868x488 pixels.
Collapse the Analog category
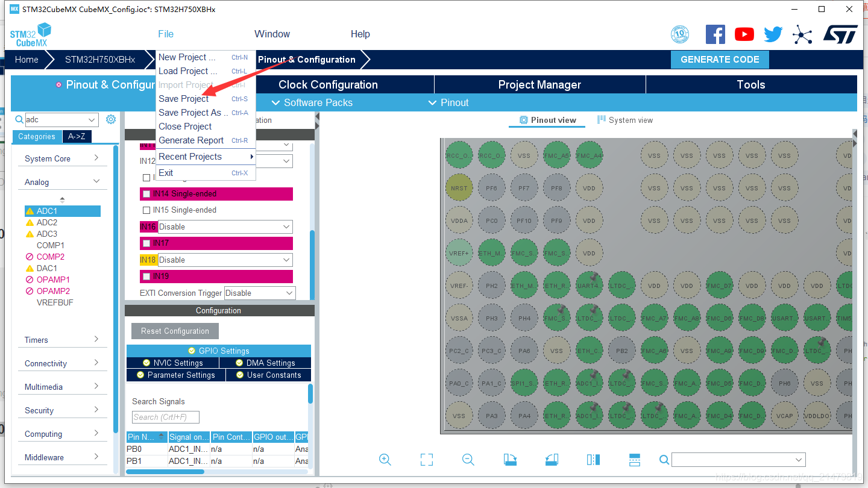point(62,182)
